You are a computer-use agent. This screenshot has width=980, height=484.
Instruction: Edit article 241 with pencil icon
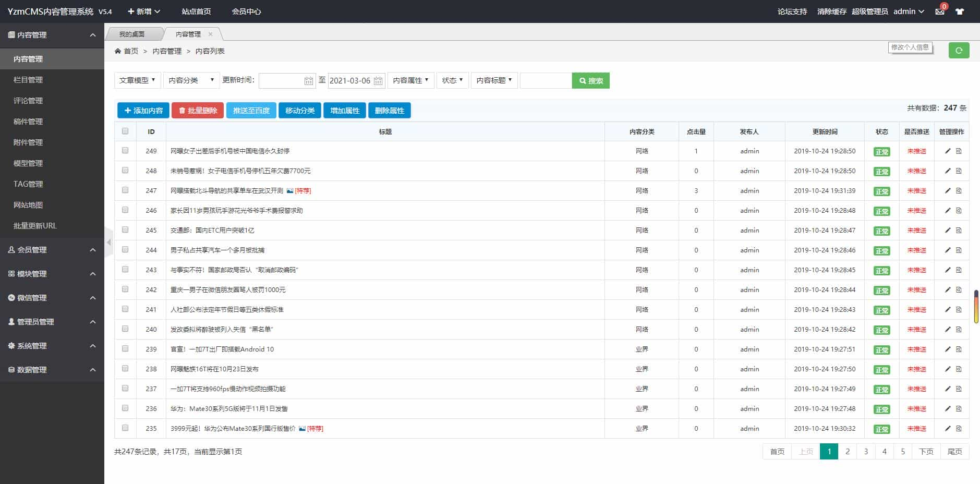click(x=948, y=309)
